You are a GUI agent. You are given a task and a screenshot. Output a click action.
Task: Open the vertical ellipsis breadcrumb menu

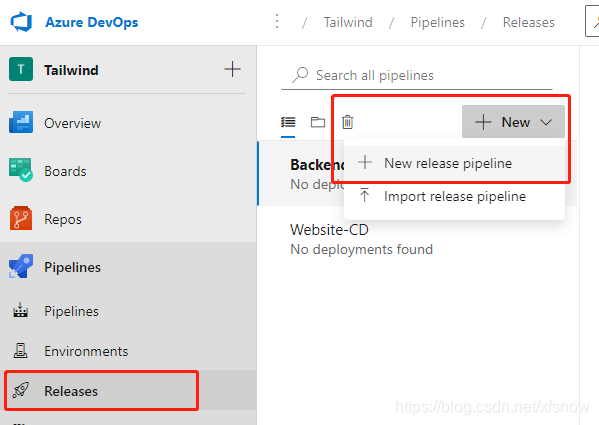pyautogui.click(x=277, y=21)
